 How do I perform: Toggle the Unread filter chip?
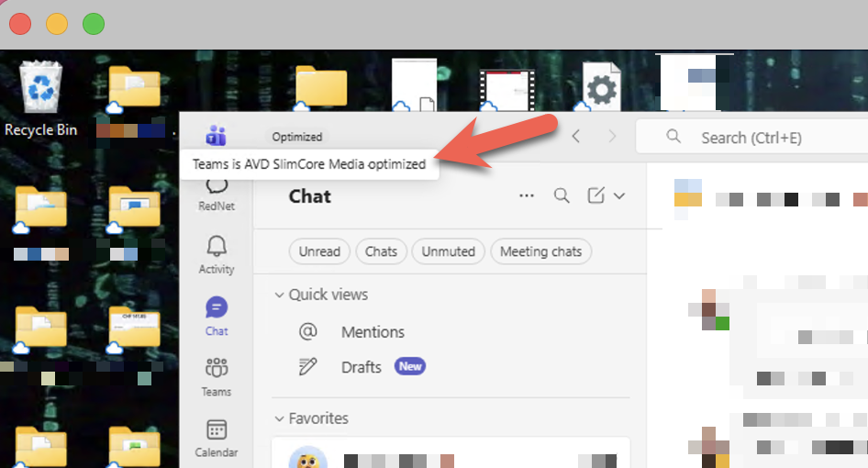coord(319,251)
